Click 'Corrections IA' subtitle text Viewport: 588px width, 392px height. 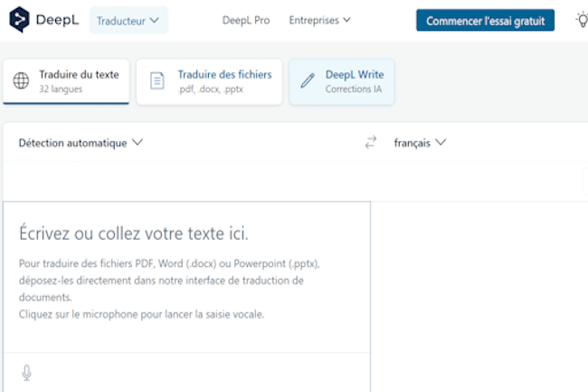(353, 90)
